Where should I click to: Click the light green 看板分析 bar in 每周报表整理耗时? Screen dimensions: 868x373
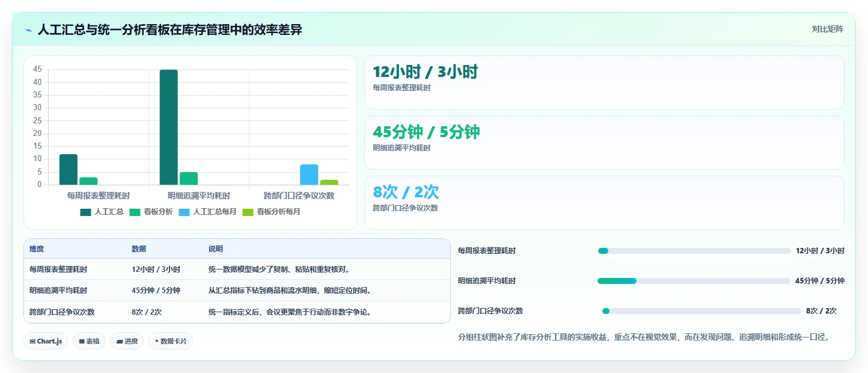tap(88, 181)
